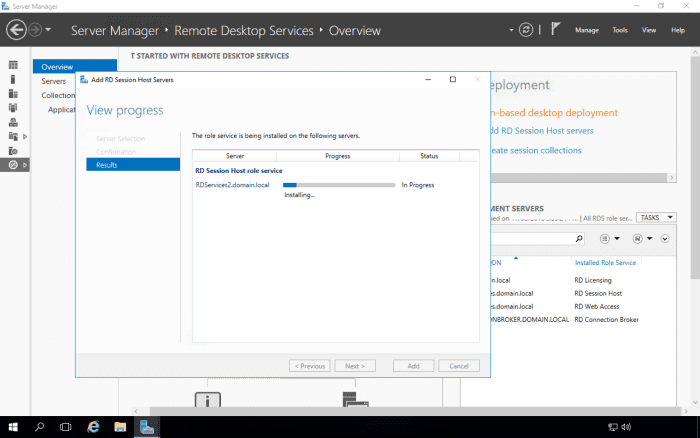Select the fourth role icon in the sidebar
Image resolution: width=700 pixels, height=438 pixels.
(x=13, y=108)
